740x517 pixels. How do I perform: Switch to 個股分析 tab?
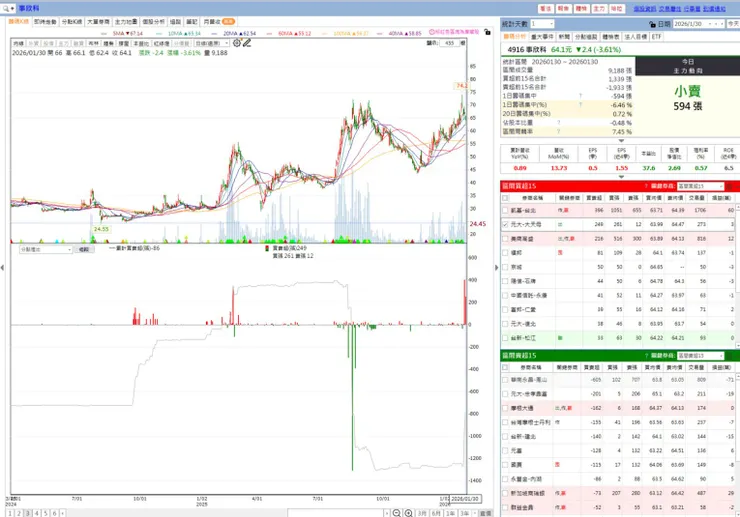[x=153, y=22]
